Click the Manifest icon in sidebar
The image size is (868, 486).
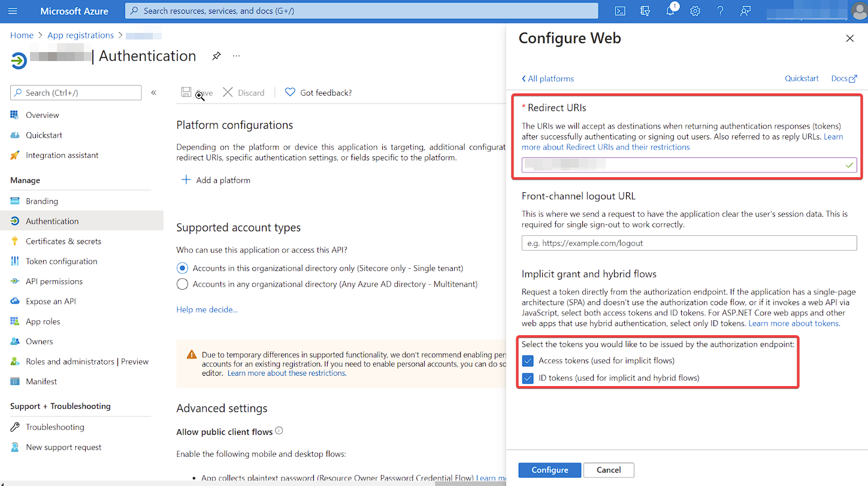coord(15,381)
